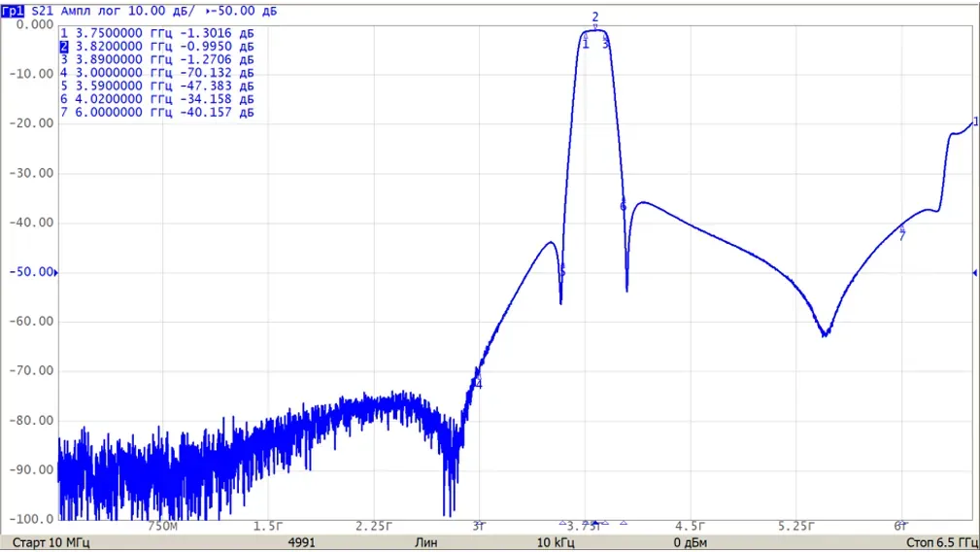Screen dimensions: 980x552
Task: Edit the 0 дБм output power
Action: point(690,542)
